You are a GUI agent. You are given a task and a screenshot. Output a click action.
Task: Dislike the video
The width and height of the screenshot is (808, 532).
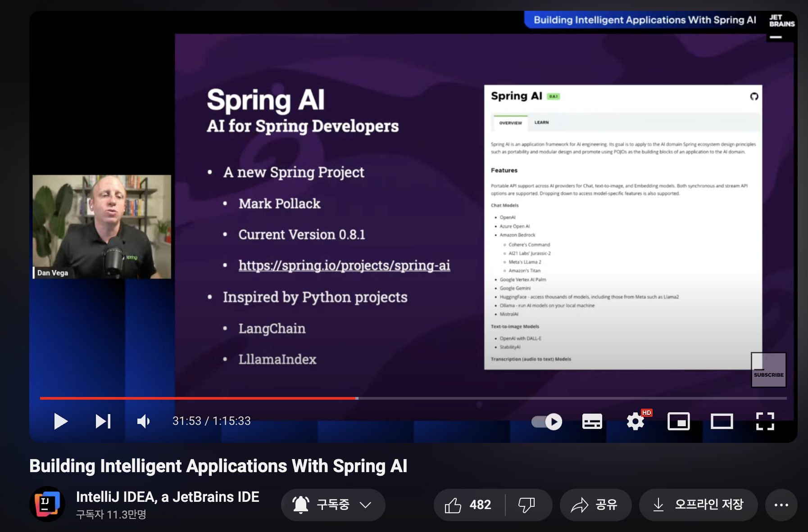(x=527, y=505)
